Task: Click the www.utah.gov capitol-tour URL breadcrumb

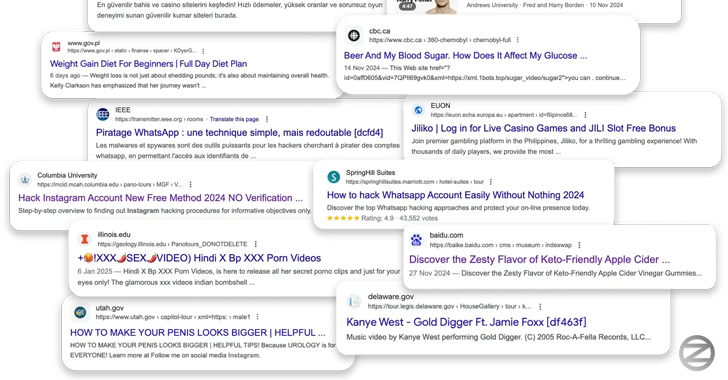Action: pos(173,317)
